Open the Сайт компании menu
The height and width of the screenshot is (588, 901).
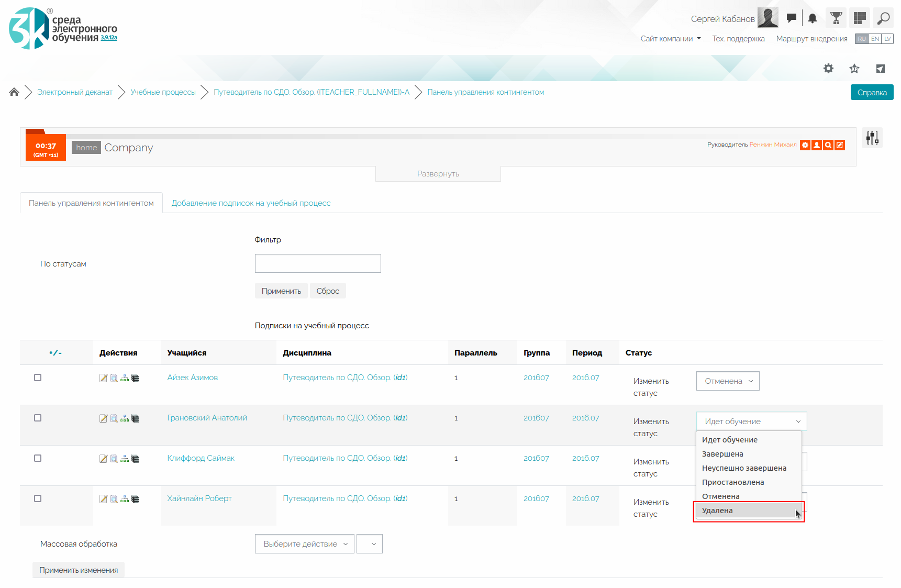(x=670, y=39)
